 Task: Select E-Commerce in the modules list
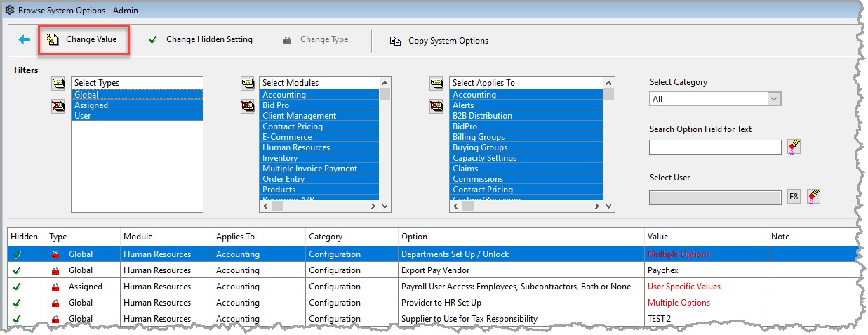319,137
